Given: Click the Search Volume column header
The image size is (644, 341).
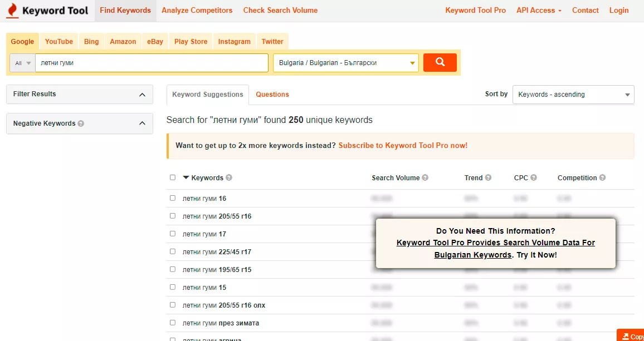Looking at the screenshot, I should (396, 177).
